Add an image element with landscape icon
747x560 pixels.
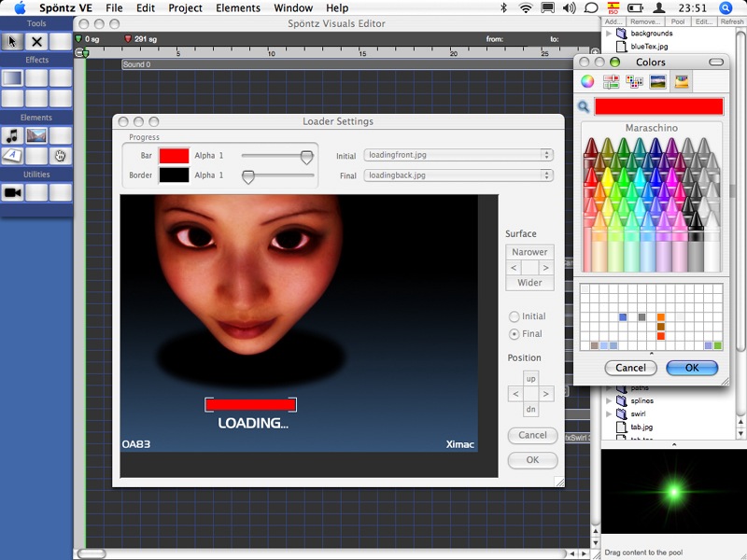point(36,136)
